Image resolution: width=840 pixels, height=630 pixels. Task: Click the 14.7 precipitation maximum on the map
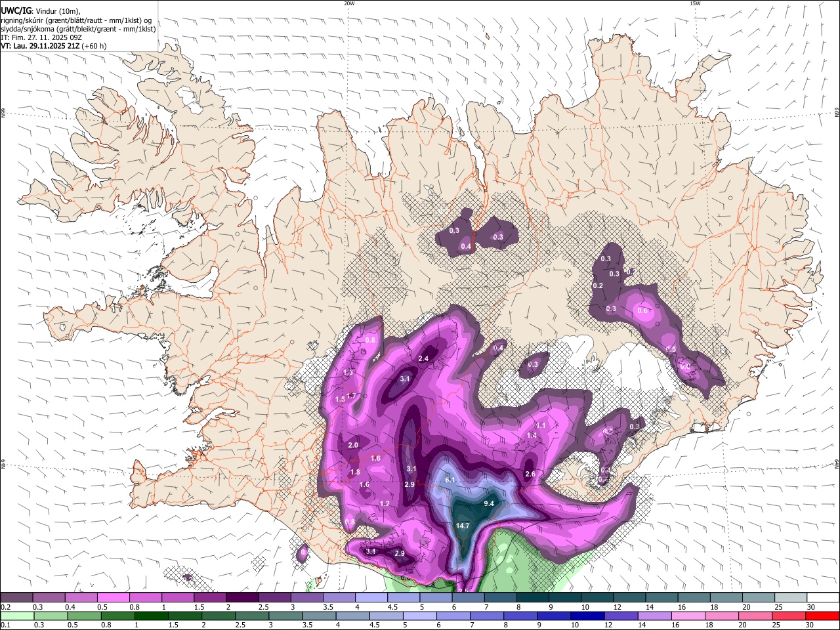pyautogui.click(x=463, y=526)
